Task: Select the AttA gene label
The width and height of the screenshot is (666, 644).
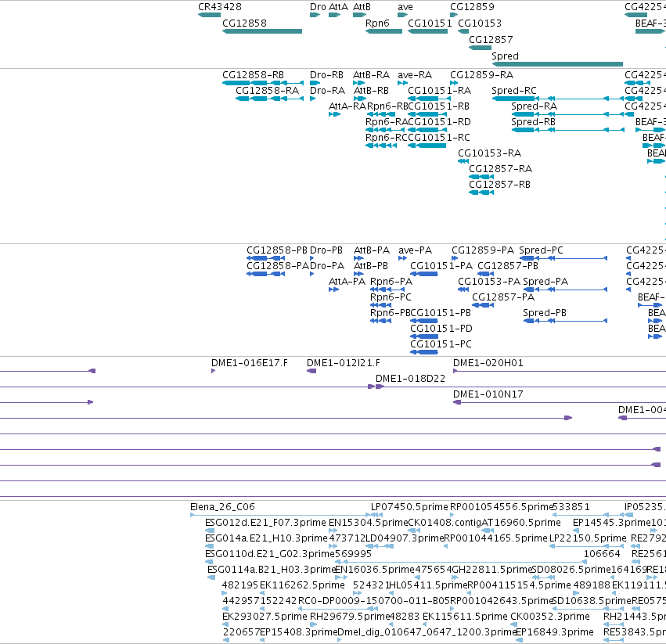Action: click(338, 7)
